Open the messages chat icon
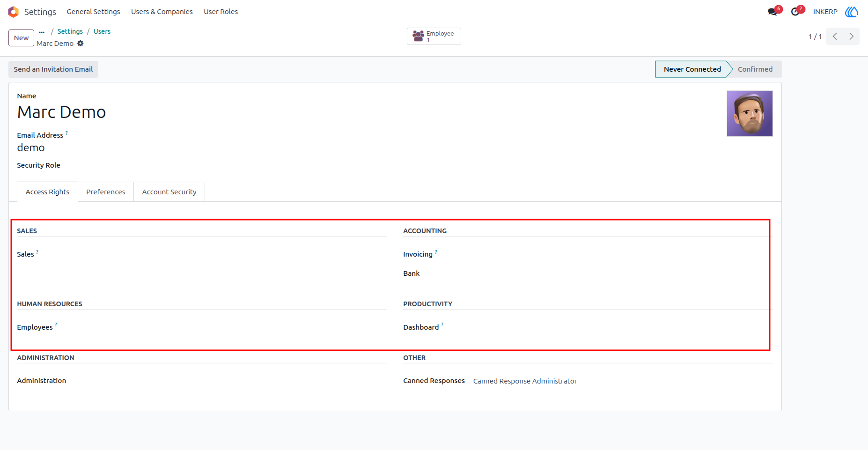Screen dimensions: 868x450 click(772, 12)
